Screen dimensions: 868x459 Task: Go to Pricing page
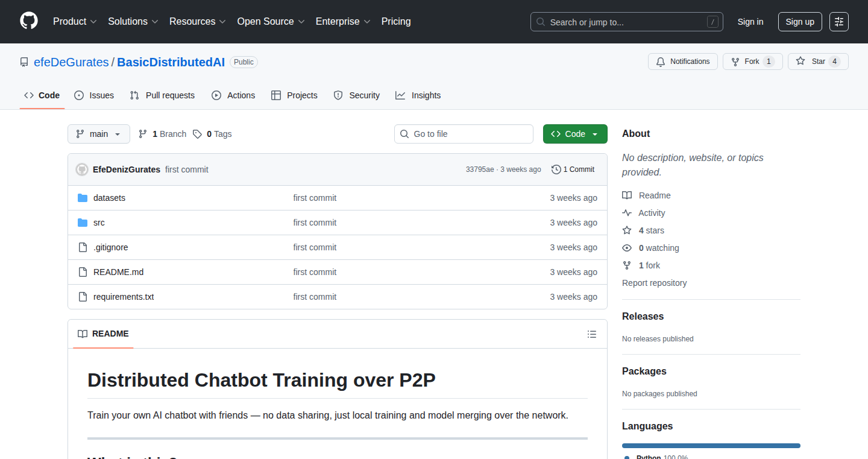coord(396,21)
